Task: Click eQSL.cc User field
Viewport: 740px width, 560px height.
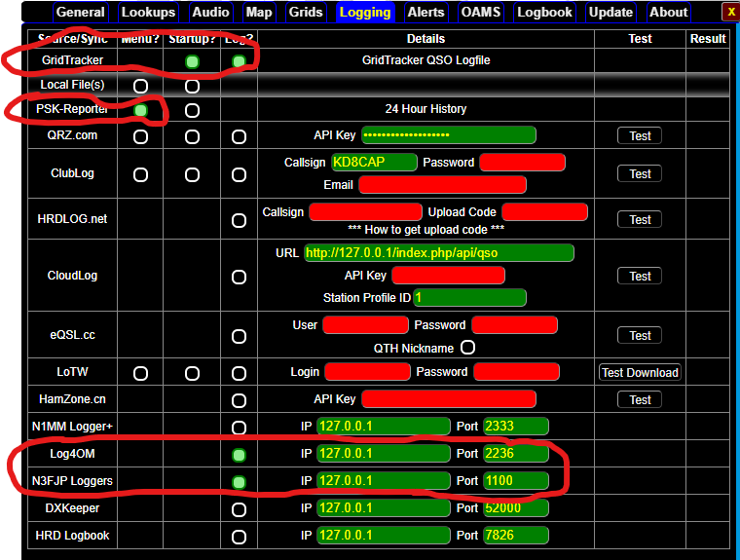Action: (x=366, y=325)
